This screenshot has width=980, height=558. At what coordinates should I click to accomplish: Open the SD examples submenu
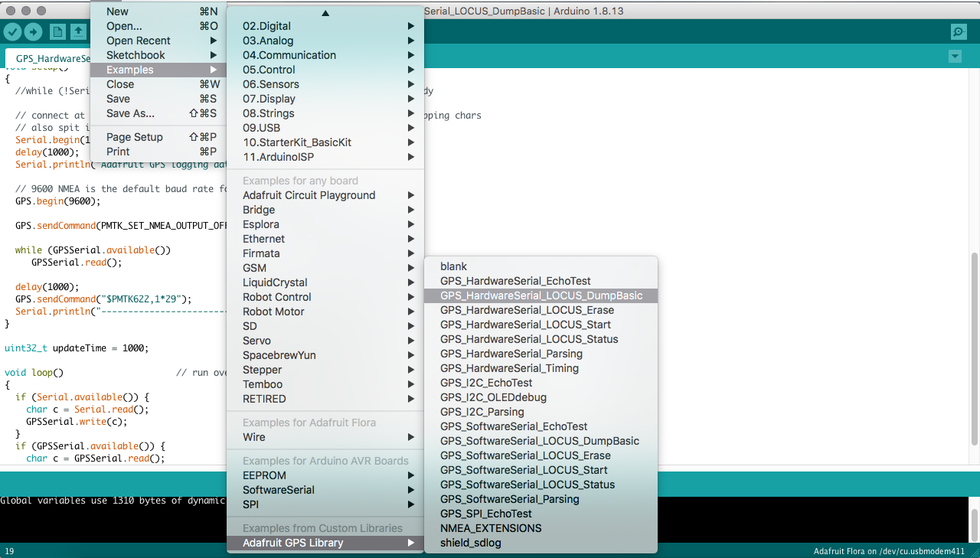325,326
